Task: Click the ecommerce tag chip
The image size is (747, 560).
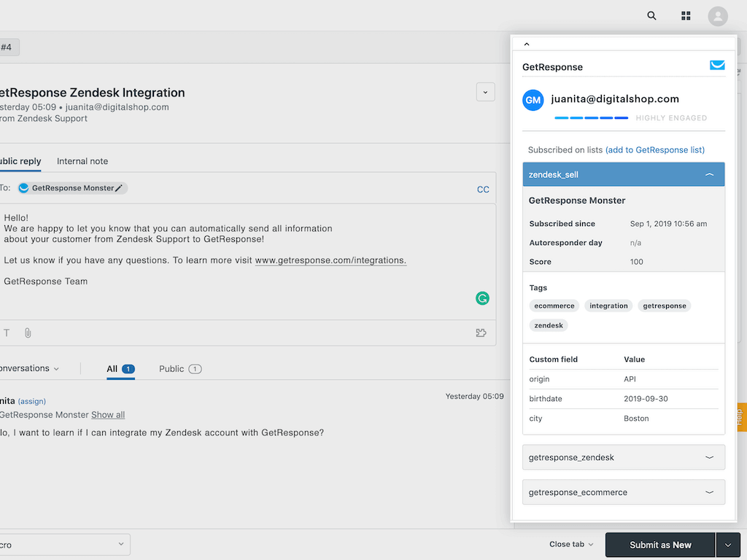Action: click(554, 306)
